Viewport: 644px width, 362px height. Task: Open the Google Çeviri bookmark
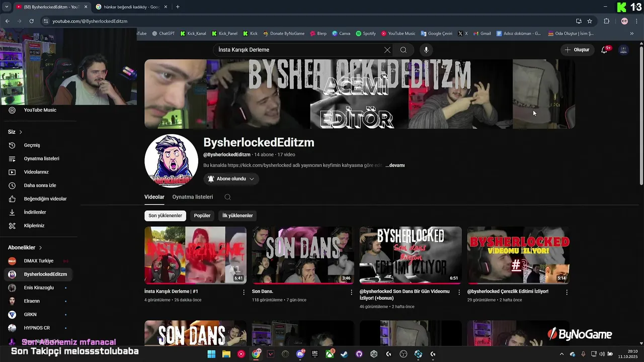pyautogui.click(x=436, y=34)
